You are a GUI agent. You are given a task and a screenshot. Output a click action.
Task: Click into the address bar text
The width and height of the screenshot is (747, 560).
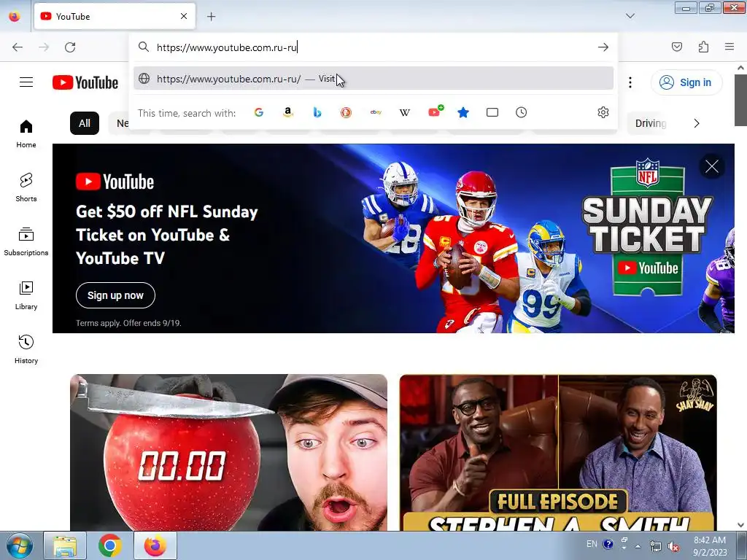coord(227,47)
